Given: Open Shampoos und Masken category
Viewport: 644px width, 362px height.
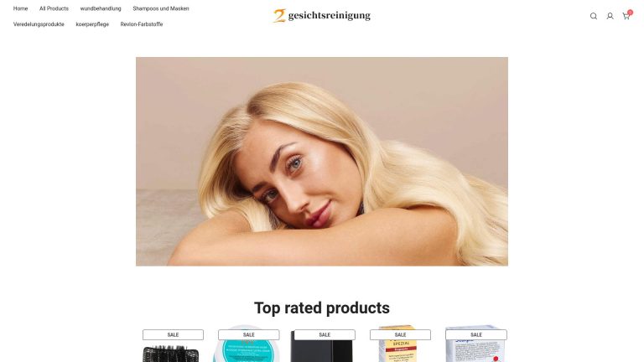Looking at the screenshot, I should [161, 8].
